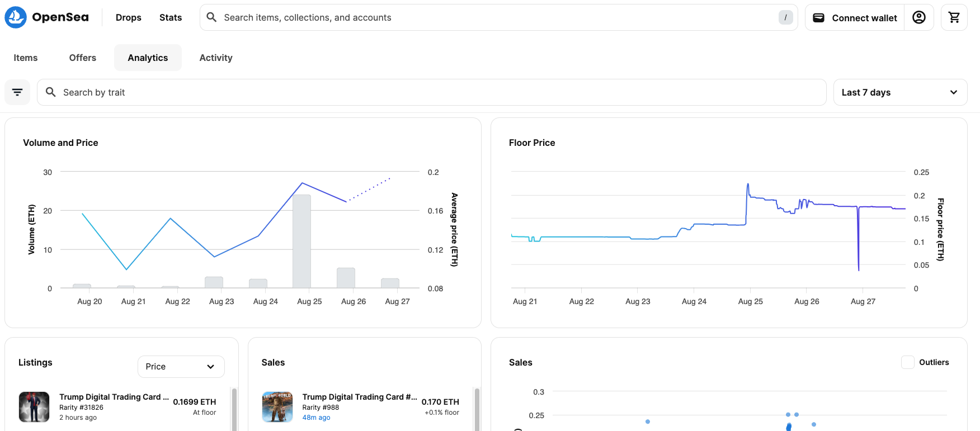Viewport: 980px width, 431px height.
Task: Open the Rarity #988 sale thumbnail
Action: click(x=277, y=406)
